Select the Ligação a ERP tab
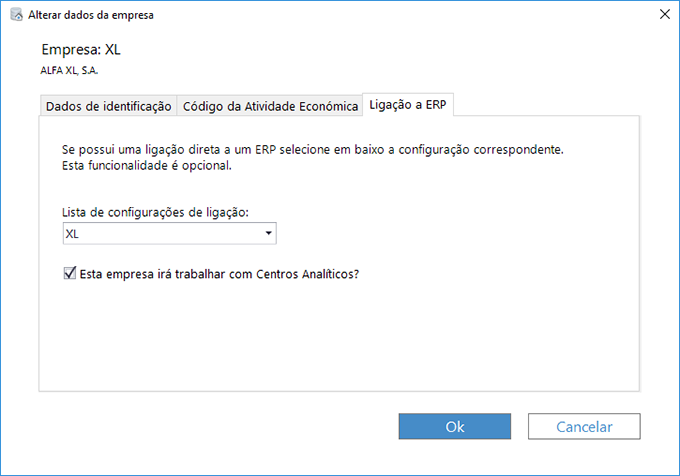The width and height of the screenshot is (680, 476). point(408,104)
